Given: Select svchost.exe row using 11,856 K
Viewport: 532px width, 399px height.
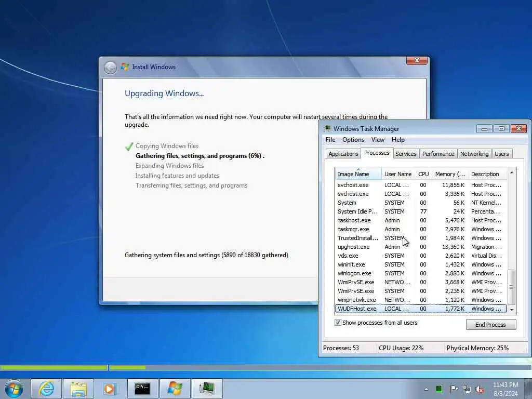Looking at the screenshot, I should 420,185.
